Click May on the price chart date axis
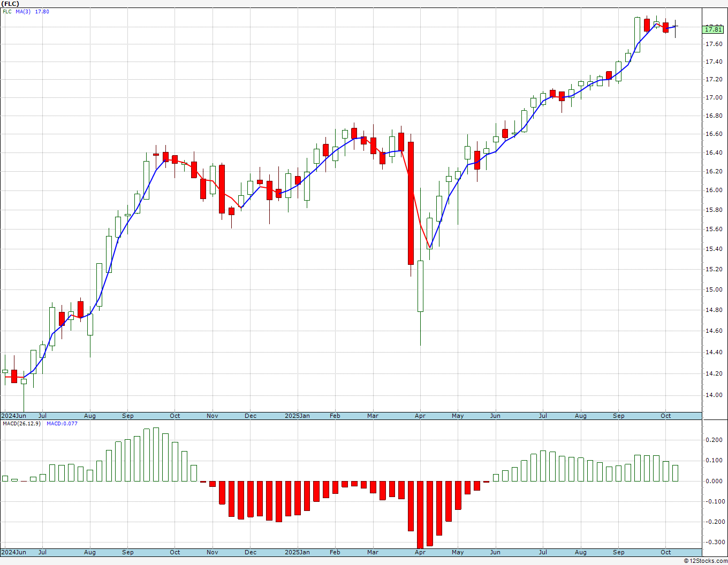This screenshot has height=565, width=728. 458,416
